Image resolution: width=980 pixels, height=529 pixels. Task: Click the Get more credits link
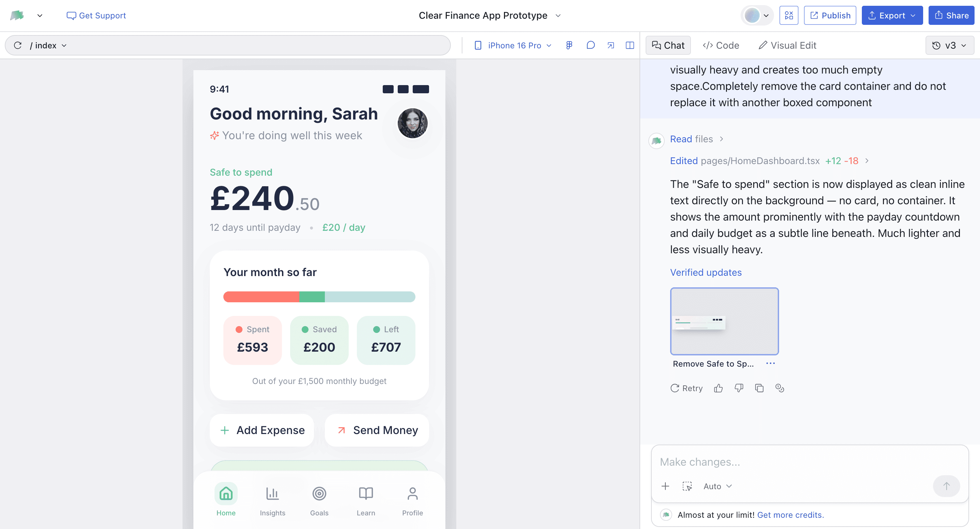790,515
